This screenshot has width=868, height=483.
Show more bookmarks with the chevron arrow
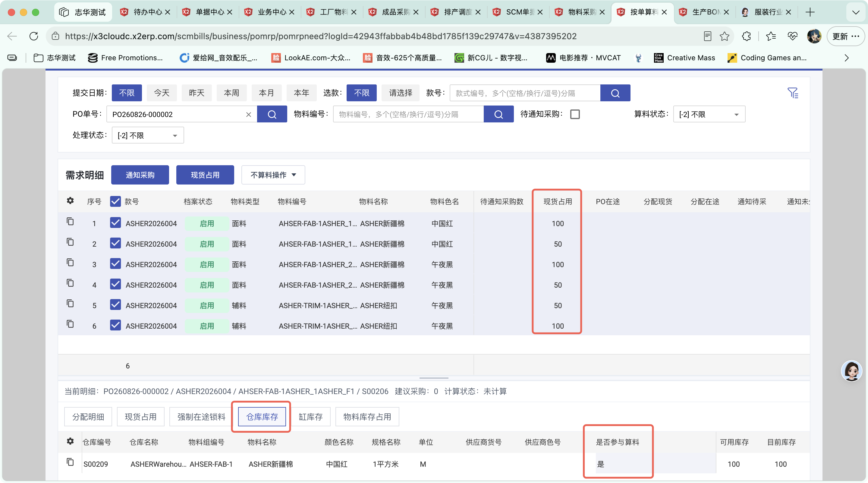click(x=846, y=58)
